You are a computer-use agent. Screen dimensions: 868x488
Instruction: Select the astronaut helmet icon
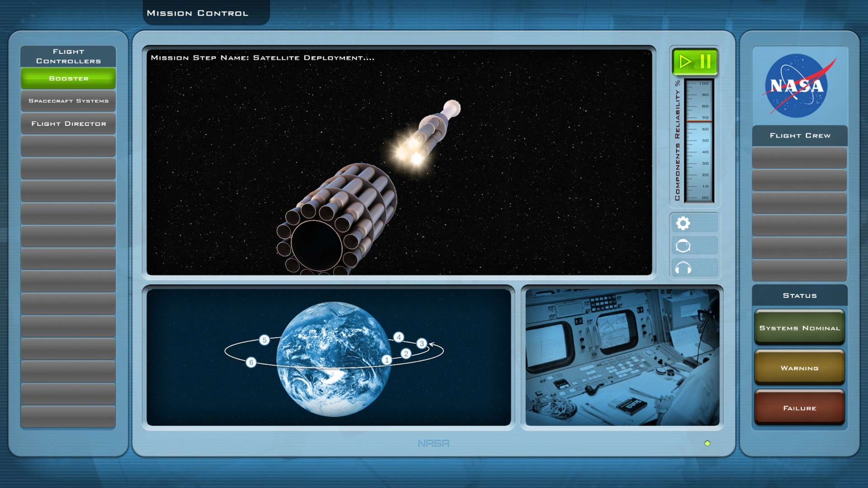pyautogui.click(x=684, y=245)
